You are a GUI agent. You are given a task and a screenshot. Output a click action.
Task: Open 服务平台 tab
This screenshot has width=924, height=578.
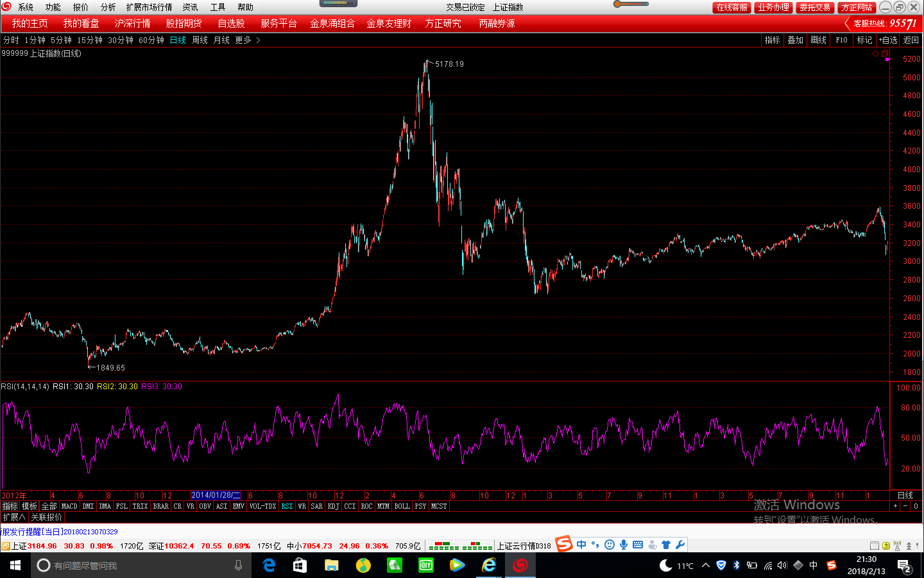(278, 23)
